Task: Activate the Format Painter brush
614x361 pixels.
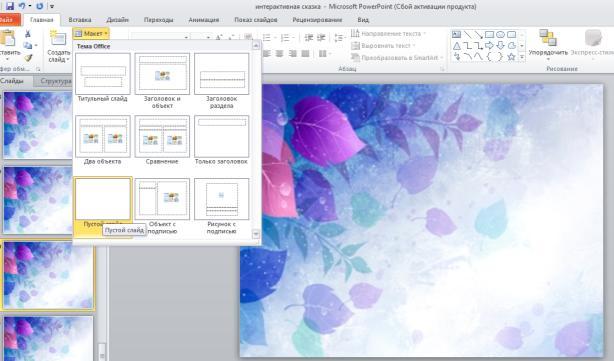Action: [28, 58]
